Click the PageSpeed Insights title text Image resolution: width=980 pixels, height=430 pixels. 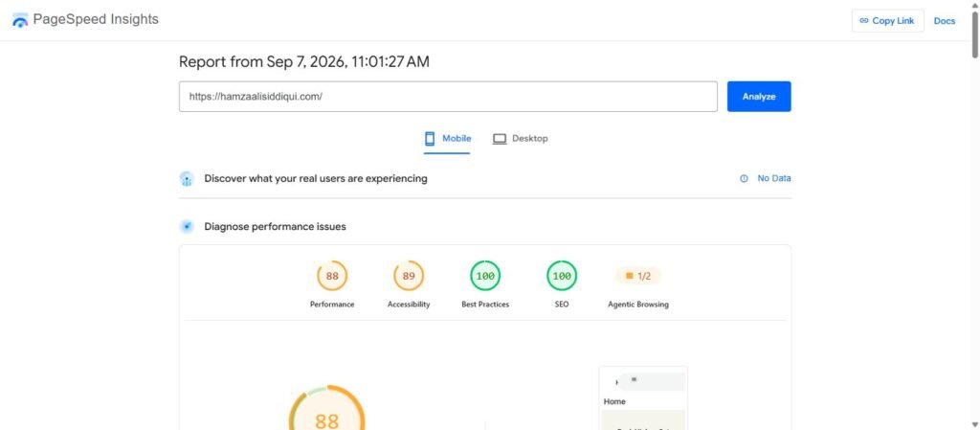point(96,19)
